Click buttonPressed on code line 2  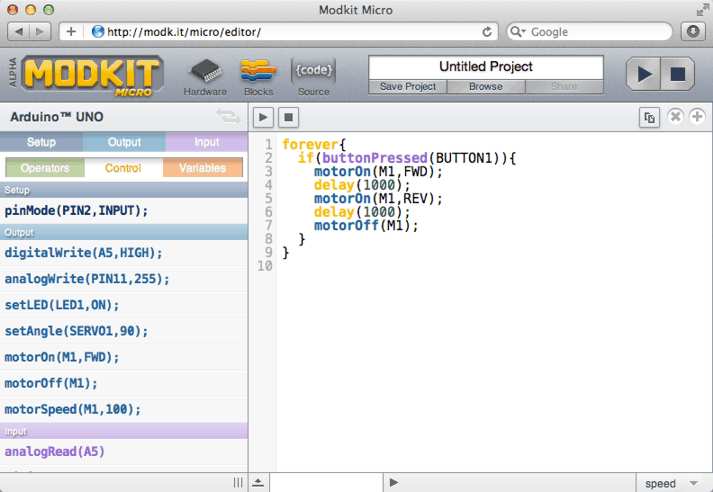pyautogui.click(x=375, y=158)
